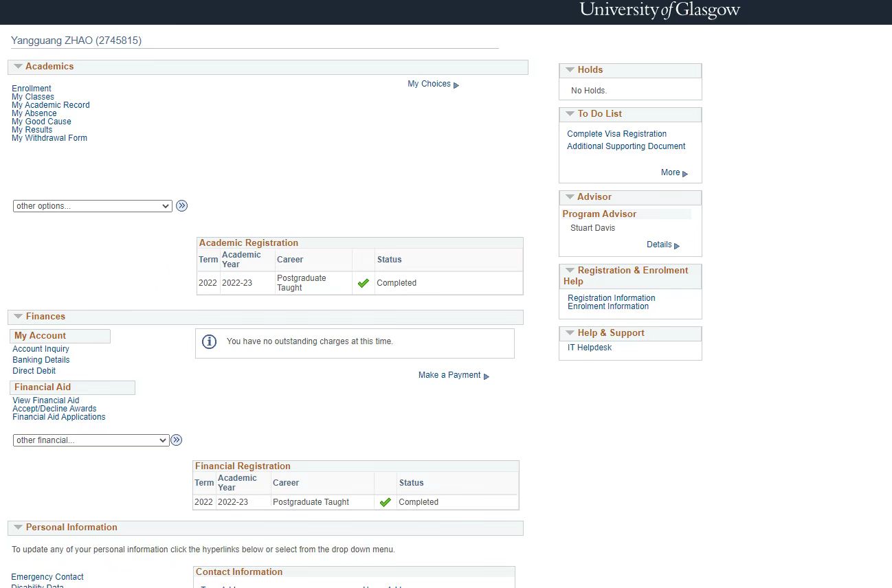Click go button next to other options dropdown
The width and height of the screenshot is (892, 588).
[181, 205]
